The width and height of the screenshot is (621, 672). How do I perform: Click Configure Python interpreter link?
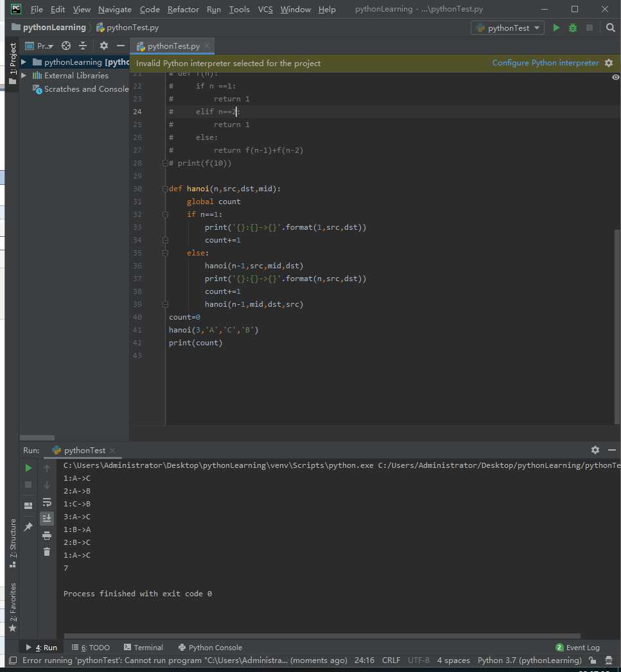tap(545, 63)
